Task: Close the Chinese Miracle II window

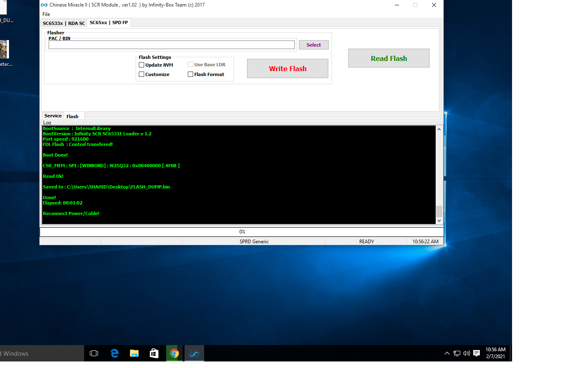Action: pyautogui.click(x=434, y=5)
